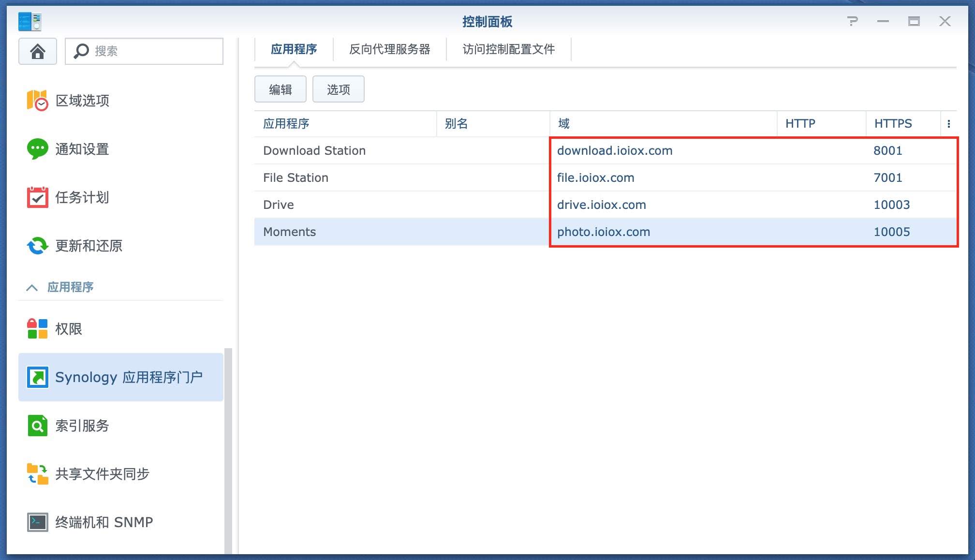Open Notification settings (通知设置) icon

(37, 149)
